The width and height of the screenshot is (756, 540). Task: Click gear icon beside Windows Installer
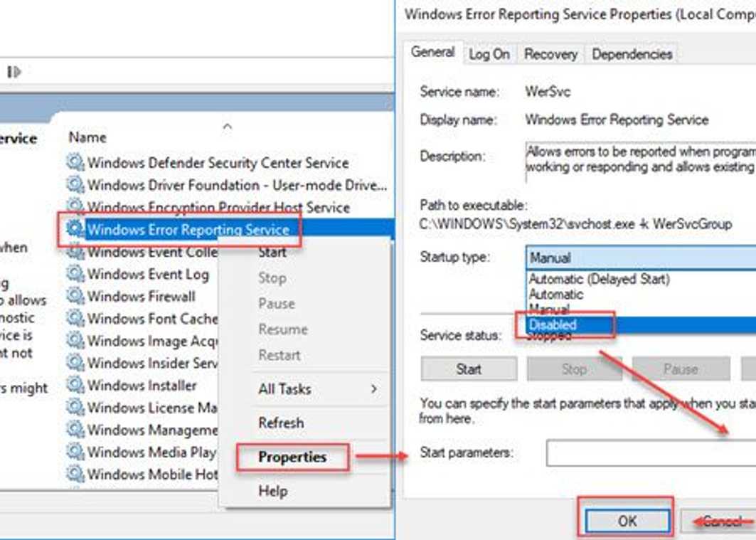[75, 385]
